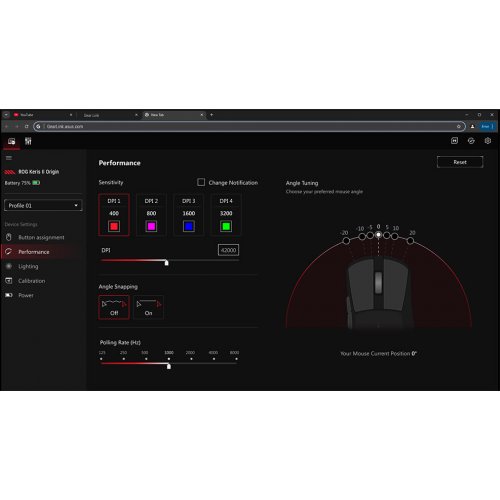Click the Power battery icon in the sidebar
The height and width of the screenshot is (500, 500).
pos(9,295)
